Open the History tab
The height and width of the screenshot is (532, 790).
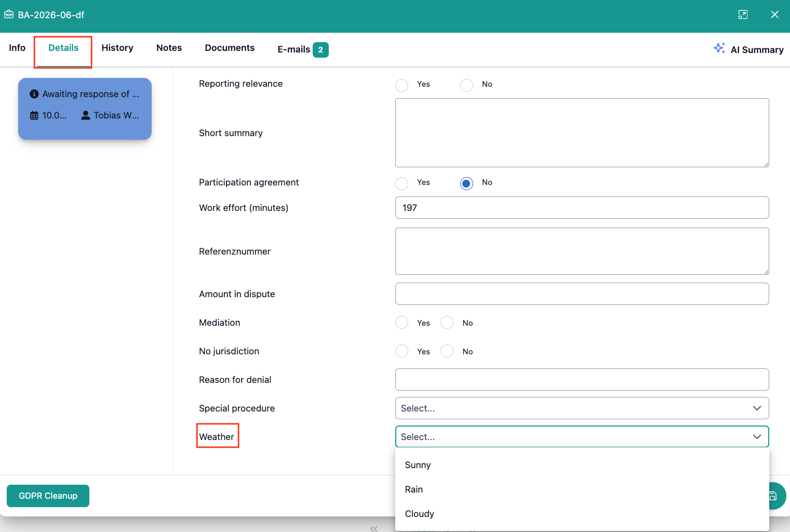(x=117, y=48)
